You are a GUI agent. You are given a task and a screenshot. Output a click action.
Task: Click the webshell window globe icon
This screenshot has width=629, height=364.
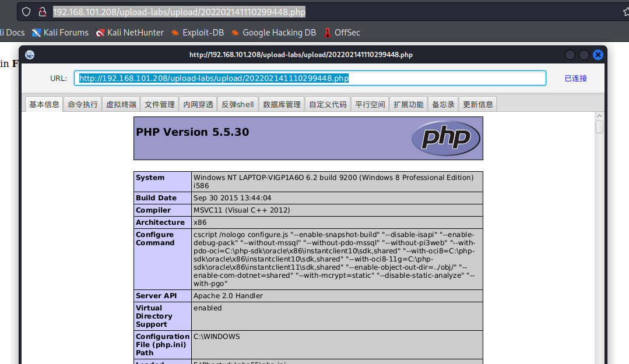pos(30,55)
